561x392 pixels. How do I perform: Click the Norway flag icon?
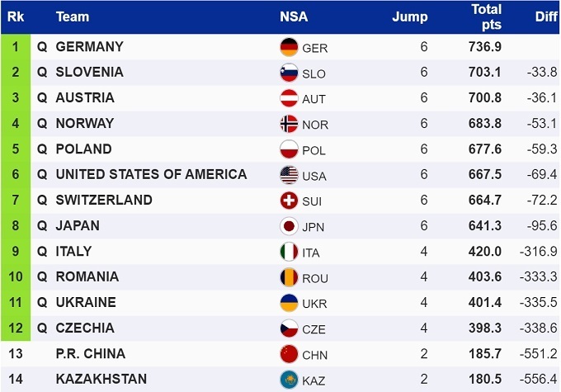click(289, 124)
